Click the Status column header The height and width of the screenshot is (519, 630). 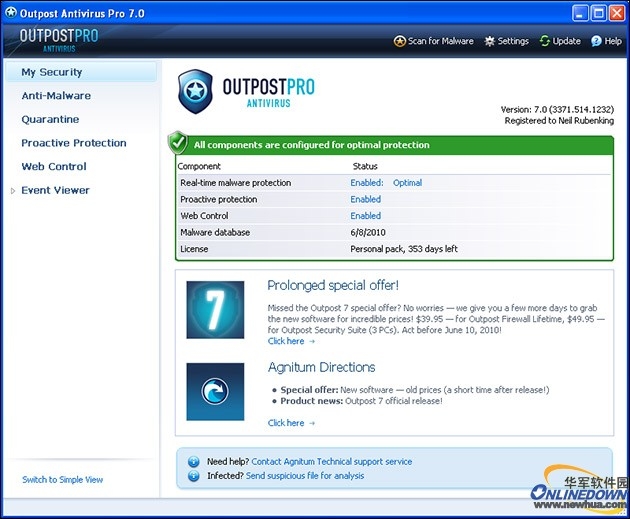click(x=365, y=166)
